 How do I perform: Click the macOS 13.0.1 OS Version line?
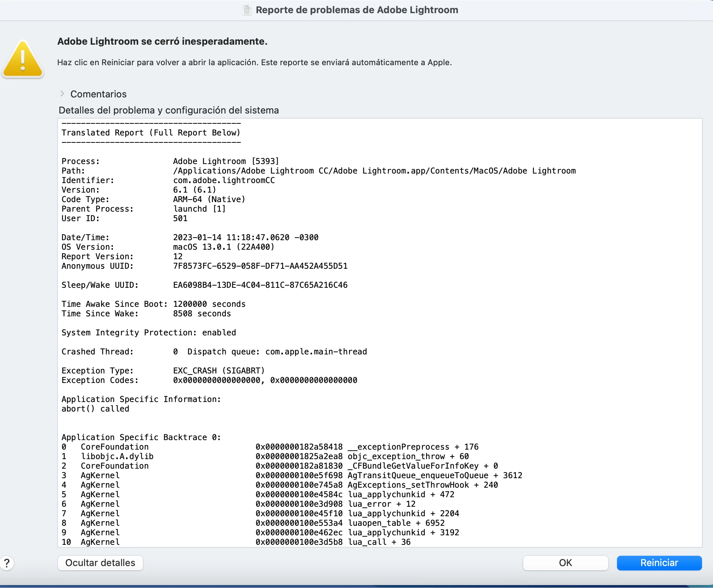click(x=223, y=247)
